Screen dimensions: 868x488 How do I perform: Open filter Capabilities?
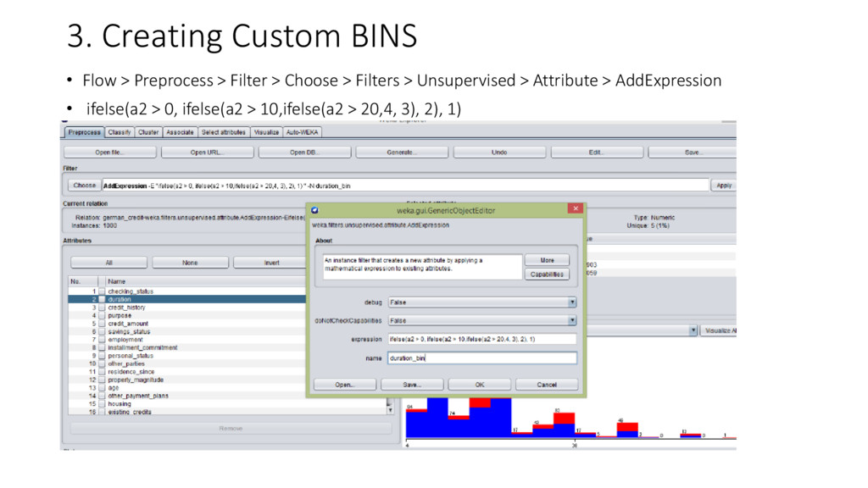[547, 274]
